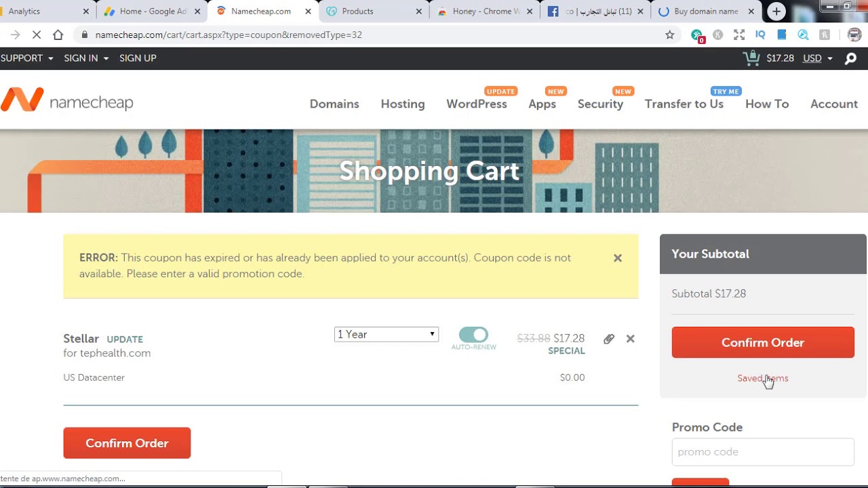Click the promo code input field
The width and height of the screenshot is (868, 488).
point(763,452)
